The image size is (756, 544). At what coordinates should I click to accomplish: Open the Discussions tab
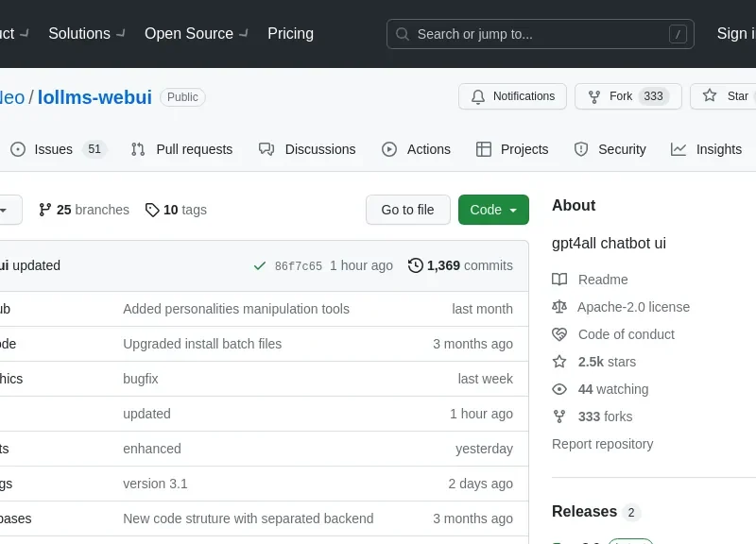(x=307, y=149)
